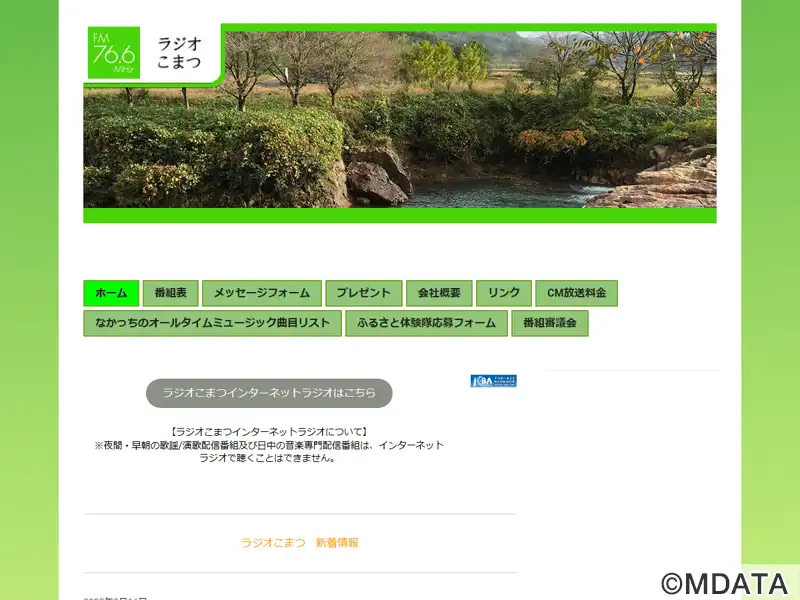Click the date text under 新着情報
This screenshot has height=600, width=800.
tap(116, 597)
